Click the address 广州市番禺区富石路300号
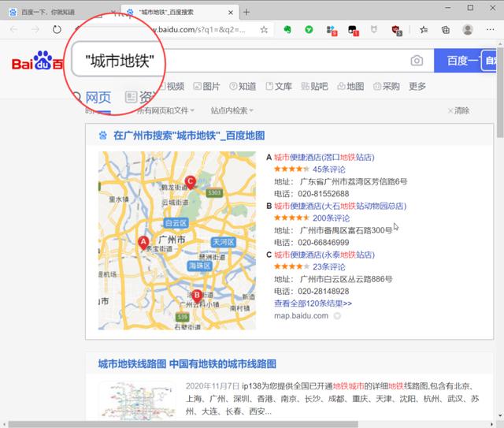504x428 pixels. (346, 230)
